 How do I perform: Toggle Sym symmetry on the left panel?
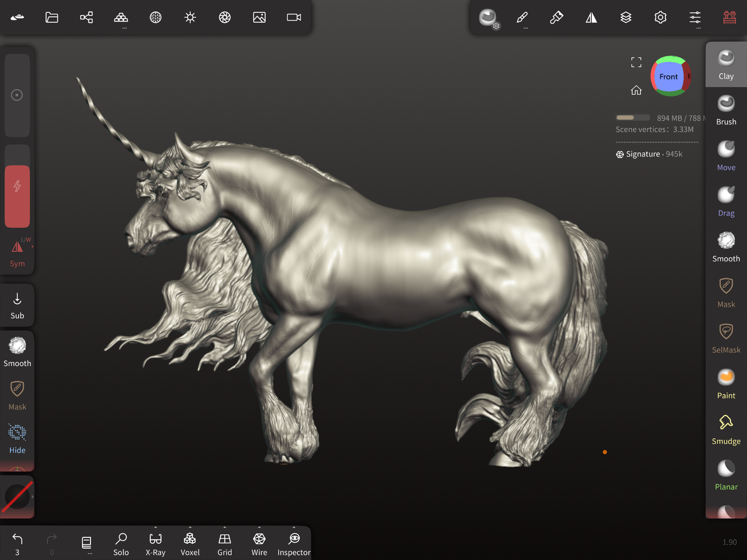click(x=17, y=253)
